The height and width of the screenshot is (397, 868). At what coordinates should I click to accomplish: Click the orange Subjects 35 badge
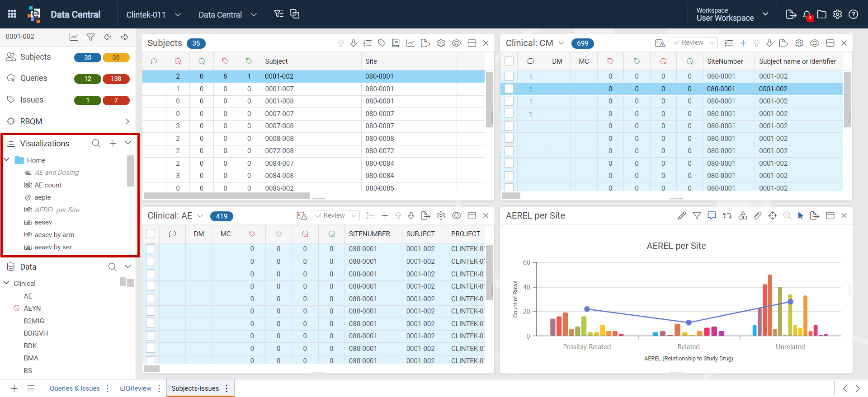pos(116,57)
